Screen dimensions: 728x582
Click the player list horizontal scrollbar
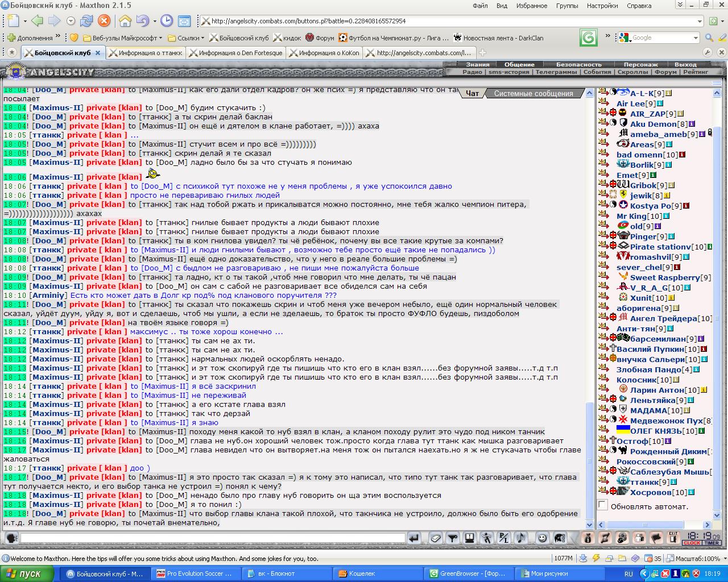pyautogui.click(x=655, y=525)
